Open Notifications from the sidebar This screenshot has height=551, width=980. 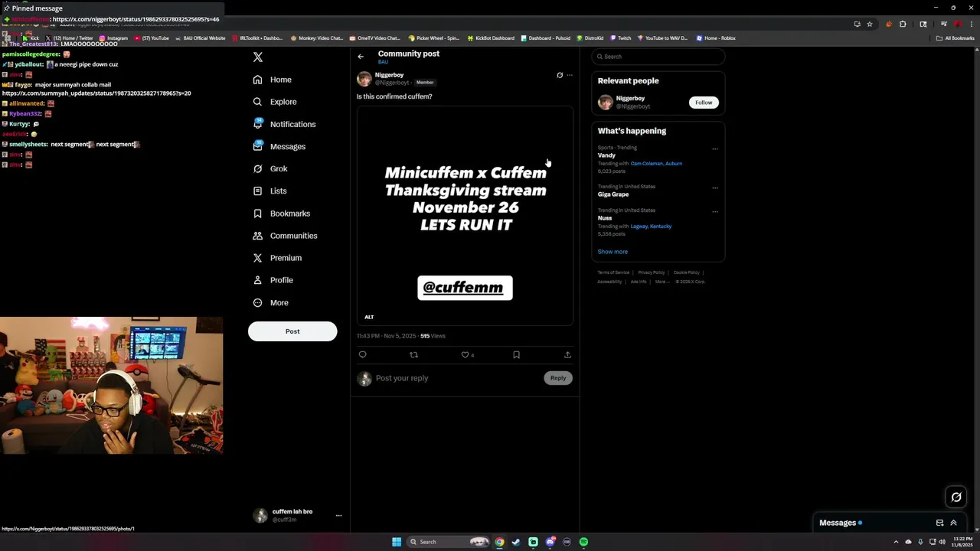click(x=284, y=124)
